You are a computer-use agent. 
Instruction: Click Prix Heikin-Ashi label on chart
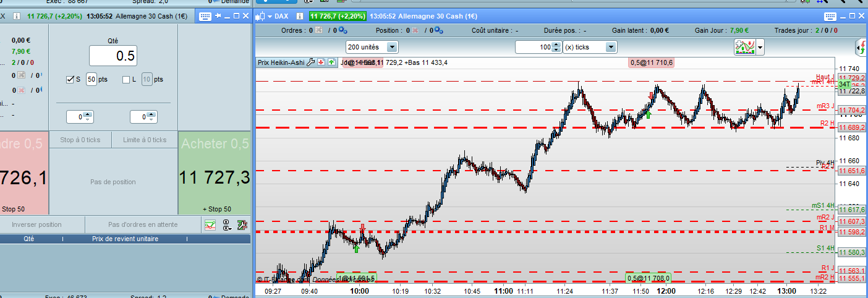point(281,62)
